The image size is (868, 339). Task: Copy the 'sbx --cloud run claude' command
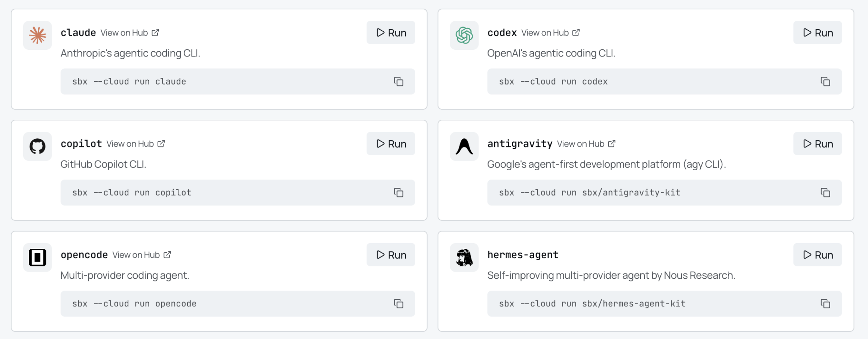[x=398, y=82]
